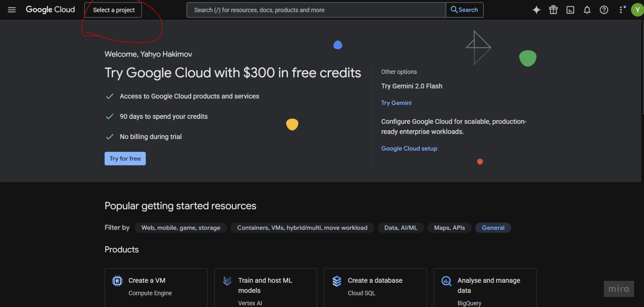Open the Google Cloud setup link
The height and width of the screenshot is (307, 644).
[x=409, y=148]
